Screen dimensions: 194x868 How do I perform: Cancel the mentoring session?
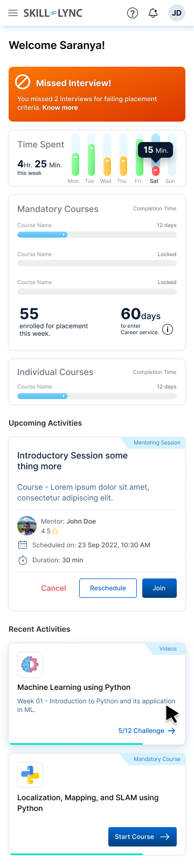[53, 588]
